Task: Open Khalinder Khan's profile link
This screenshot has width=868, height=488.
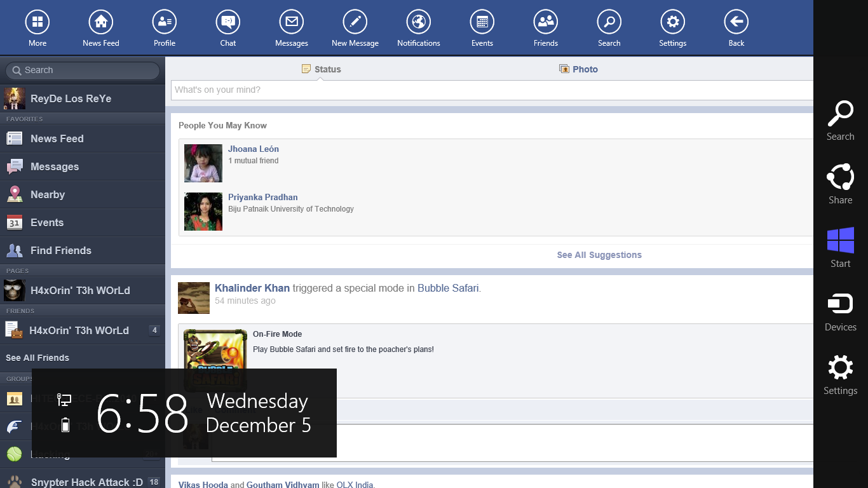Action: point(252,288)
